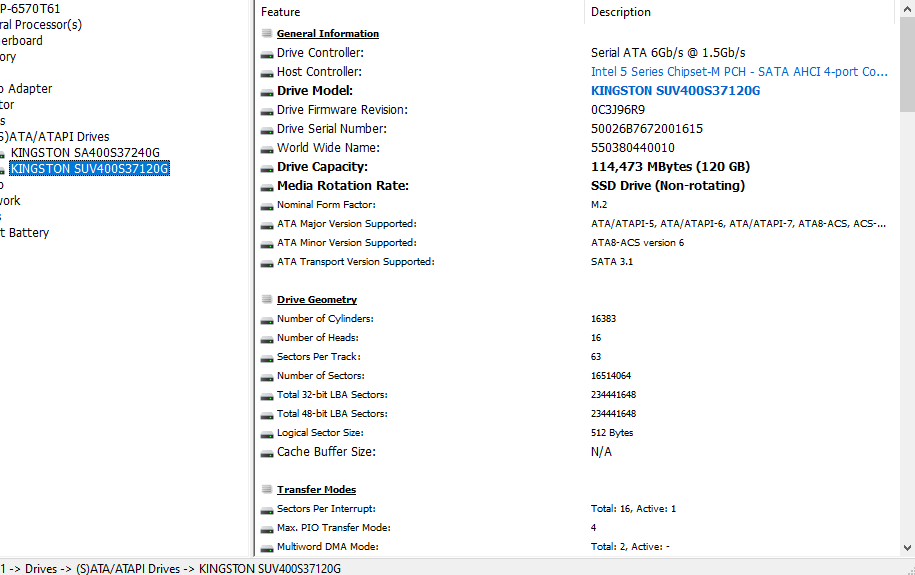The width and height of the screenshot is (915, 575).
Task: Select the Motherboard tree node
Action: (22, 41)
